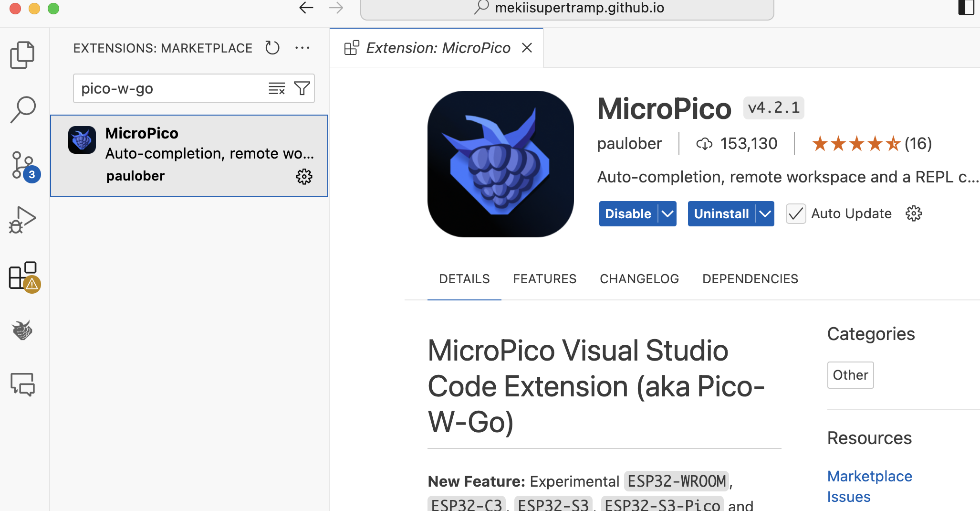This screenshot has height=511, width=980.
Task: Open the filter extensions menu
Action: pos(302,88)
